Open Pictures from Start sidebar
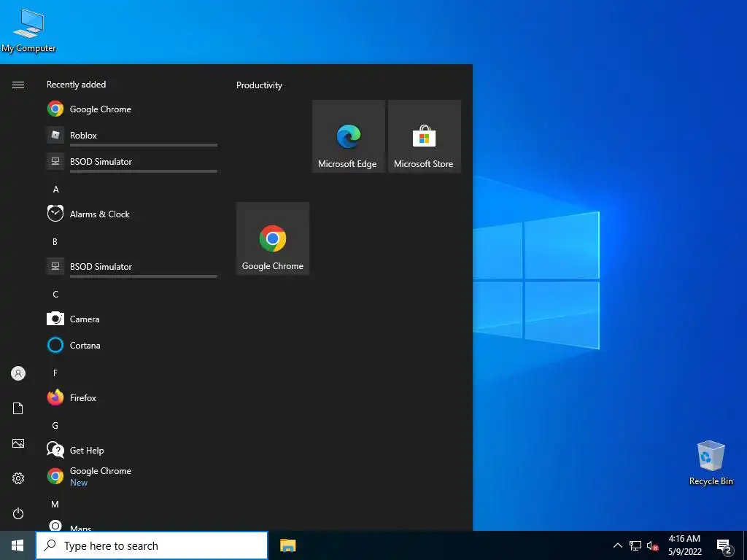Image resolution: width=747 pixels, height=560 pixels. (18, 443)
